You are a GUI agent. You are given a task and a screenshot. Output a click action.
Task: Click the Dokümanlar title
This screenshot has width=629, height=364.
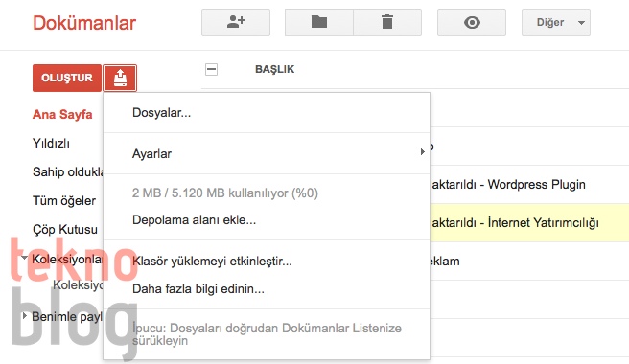click(x=84, y=23)
